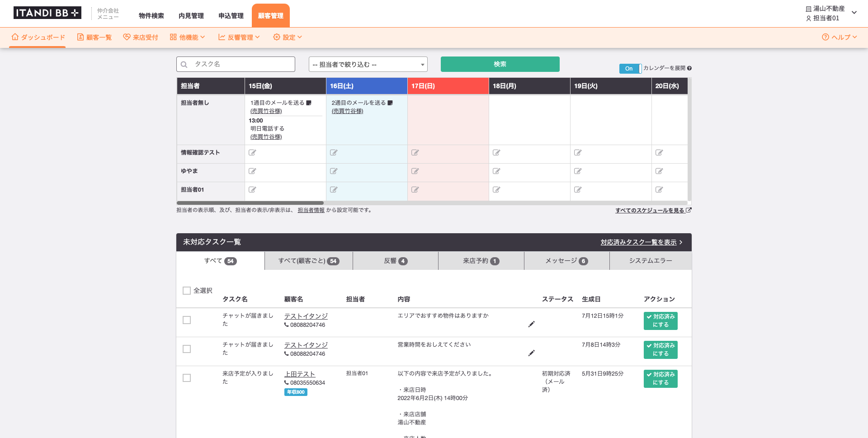This screenshot has width=868, height=438.
Task: Add task for 担当者01 on 15日(金)
Action: pos(252,190)
